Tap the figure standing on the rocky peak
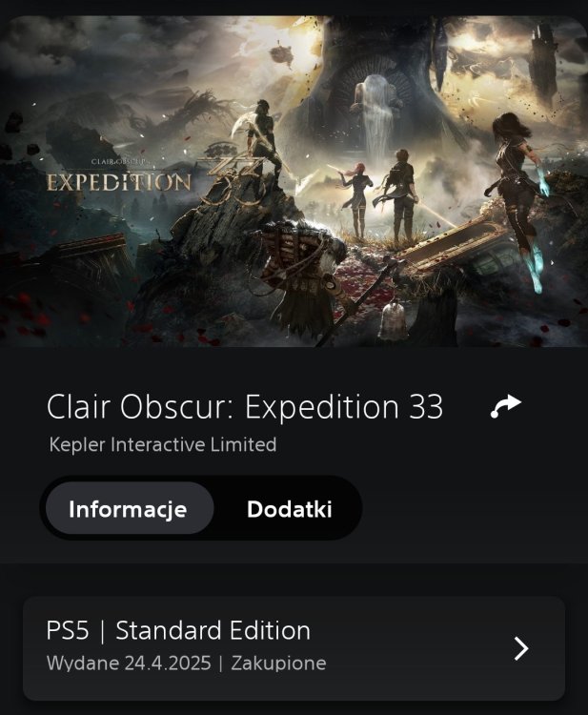This screenshot has height=715, width=588. [x=264, y=136]
